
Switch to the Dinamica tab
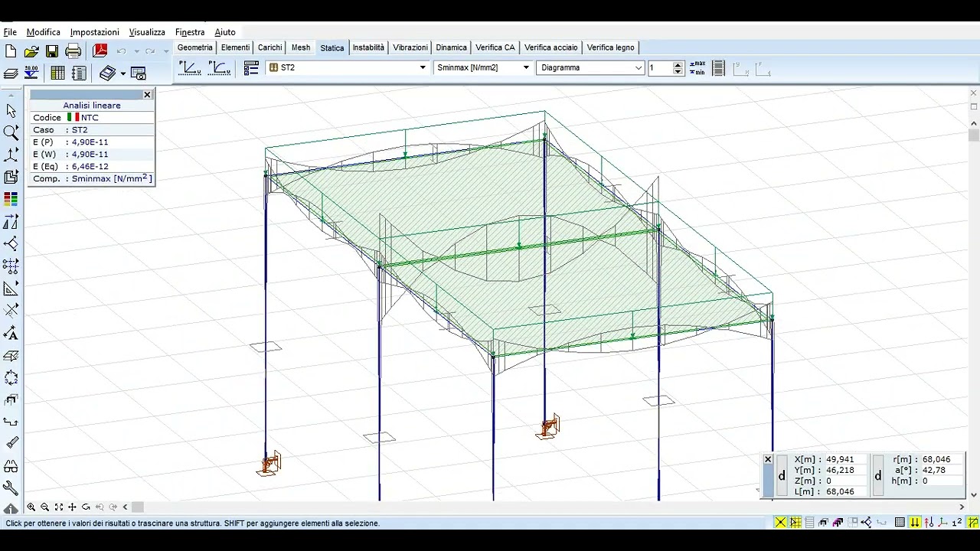coord(452,47)
